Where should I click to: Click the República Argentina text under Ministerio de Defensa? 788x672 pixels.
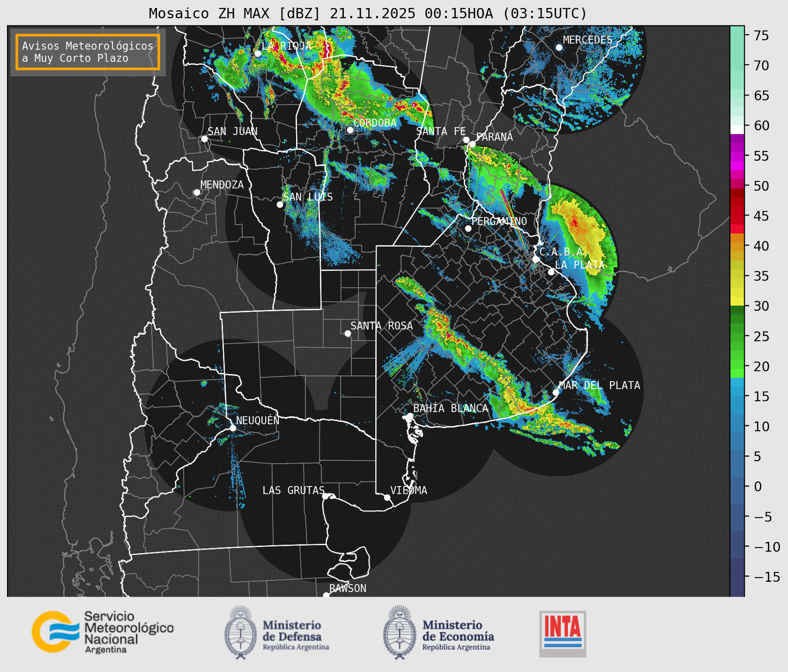[296, 647]
